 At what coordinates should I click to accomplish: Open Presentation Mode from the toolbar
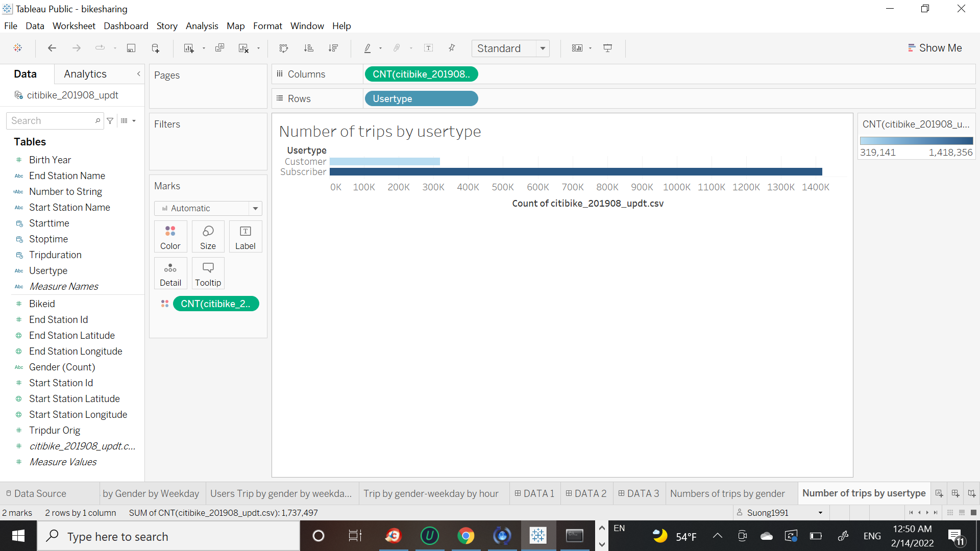point(607,48)
